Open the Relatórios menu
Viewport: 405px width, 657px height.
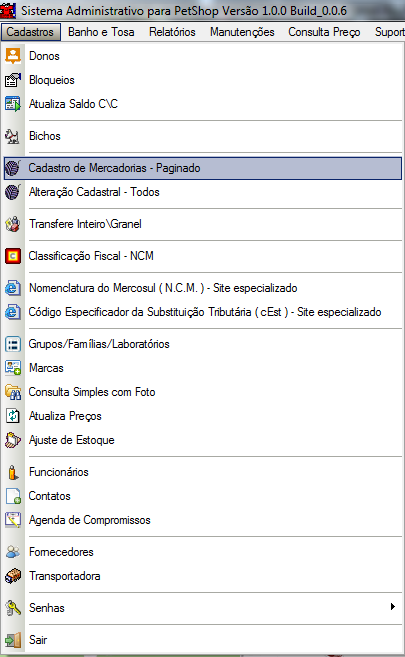click(x=172, y=32)
